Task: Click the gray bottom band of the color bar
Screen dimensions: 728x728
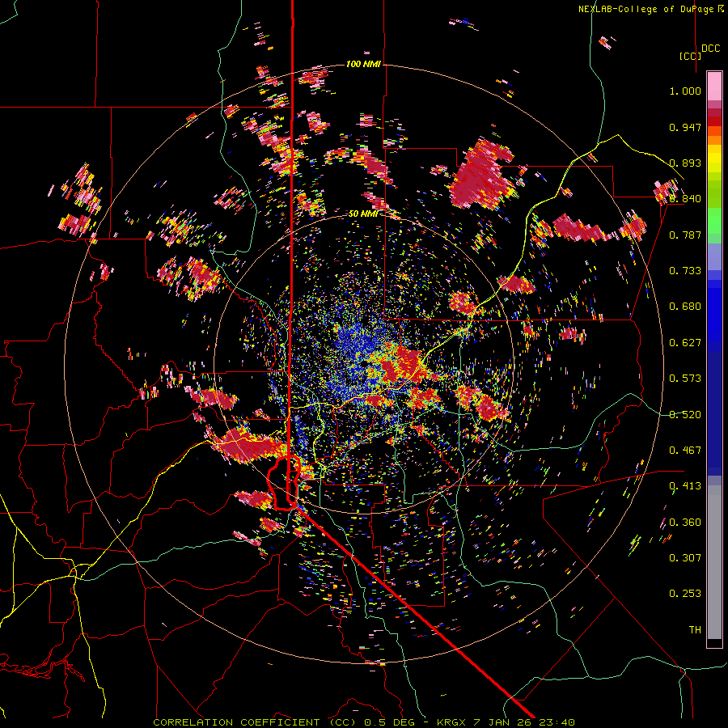Action: point(714,562)
